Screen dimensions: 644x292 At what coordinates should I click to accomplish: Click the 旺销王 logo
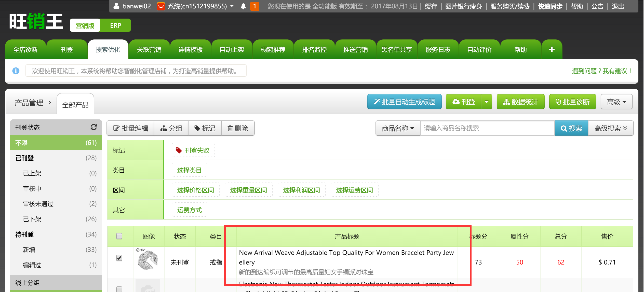(36, 21)
